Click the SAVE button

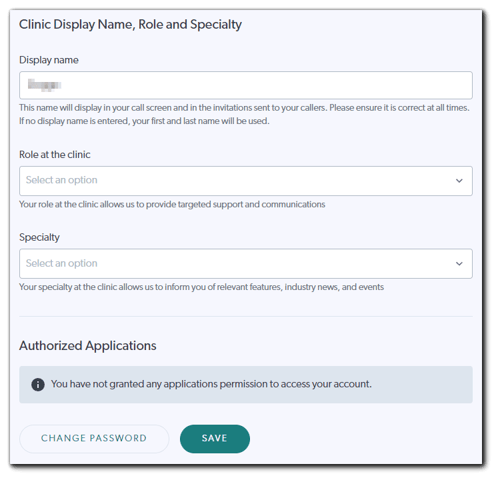(x=215, y=438)
